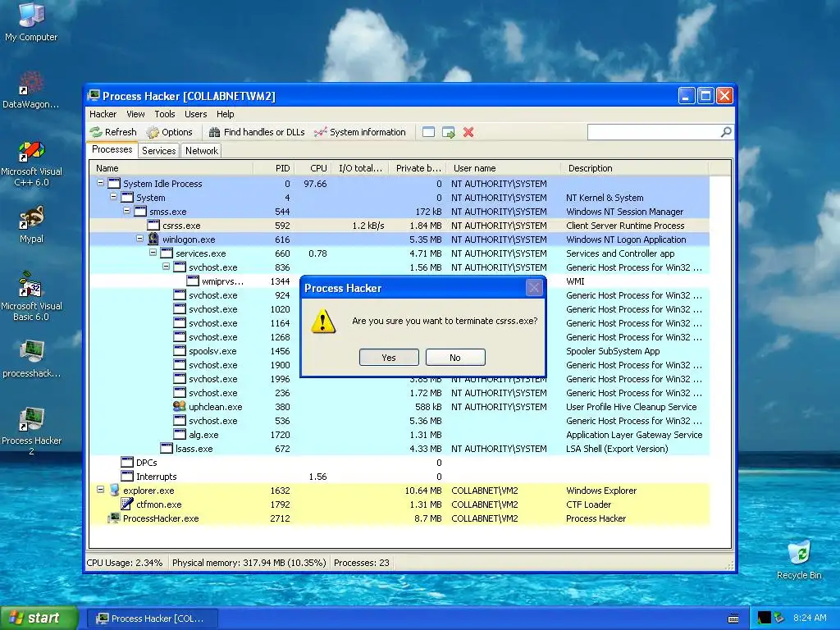Select the alg.exe process row

click(399, 435)
